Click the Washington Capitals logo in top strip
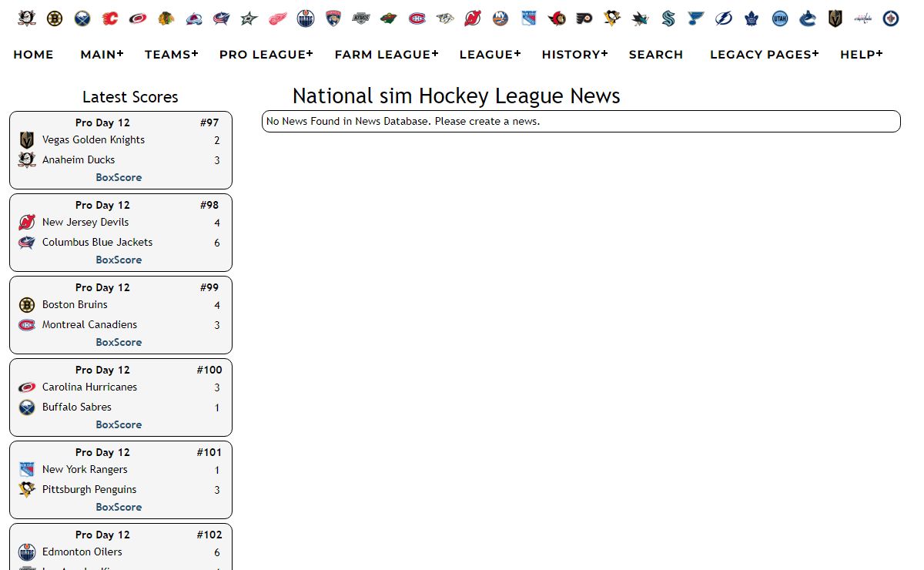 pyautogui.click(x=864, y=18)
